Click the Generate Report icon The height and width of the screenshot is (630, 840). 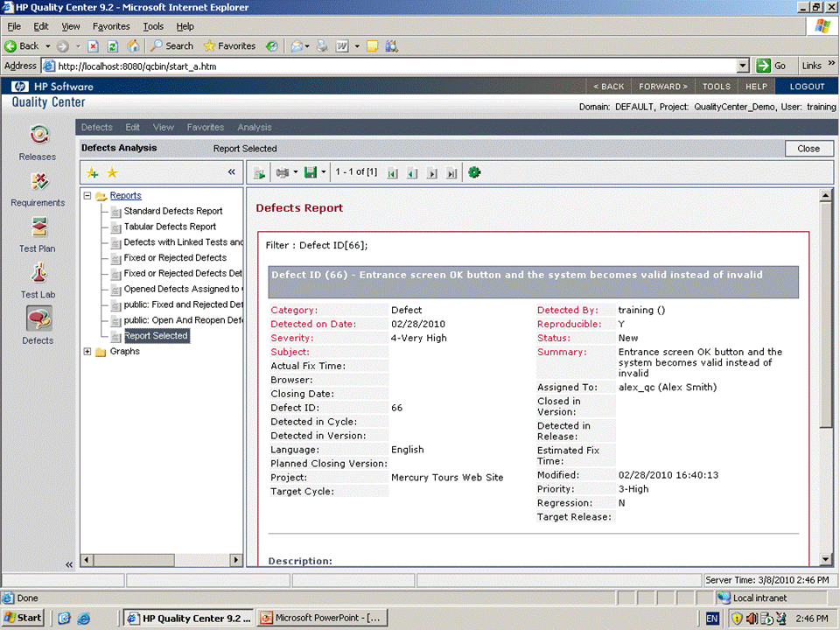(259, 172)
